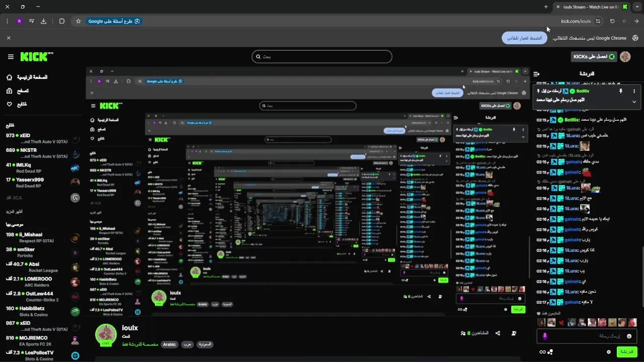This screenshot has height=362, width=644.
Task: Open Chrome three-dot menu
Action: click(7, 21)
